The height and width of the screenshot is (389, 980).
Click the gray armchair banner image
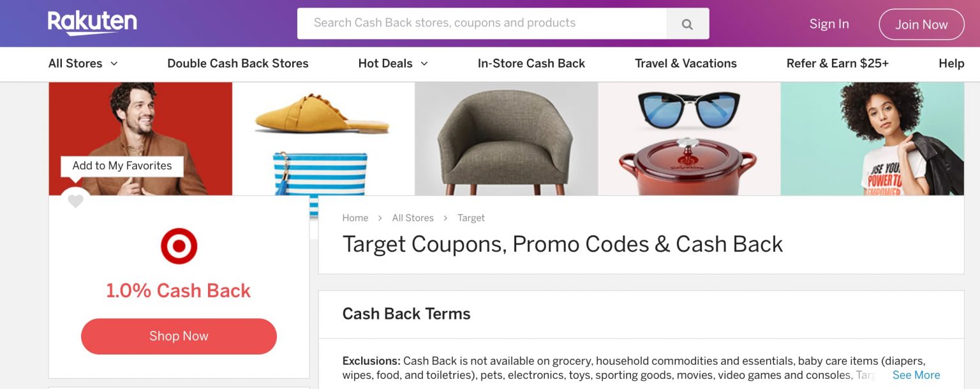[506, 139]
